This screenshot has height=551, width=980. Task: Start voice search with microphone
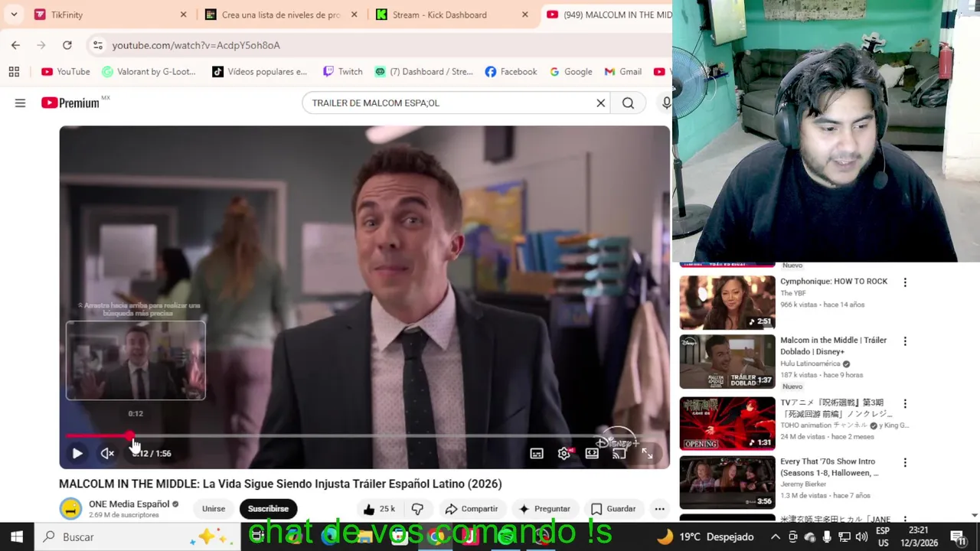click(666, 103)
